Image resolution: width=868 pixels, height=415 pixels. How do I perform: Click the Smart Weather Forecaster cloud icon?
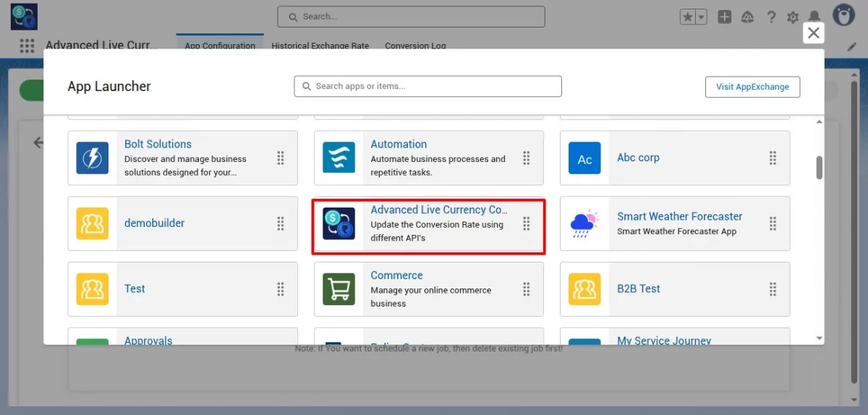(x=584, y=223)
